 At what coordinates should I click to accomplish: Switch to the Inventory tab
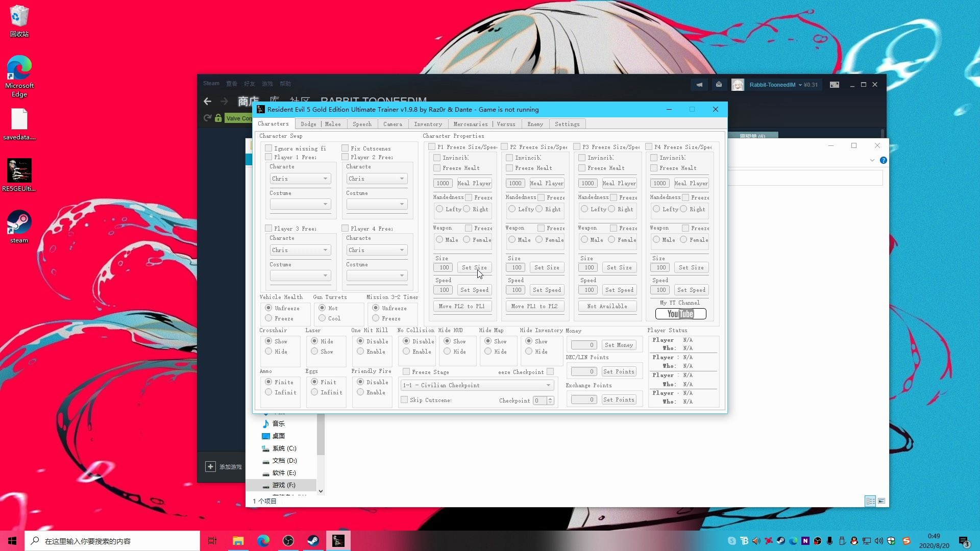coord(428,124)
